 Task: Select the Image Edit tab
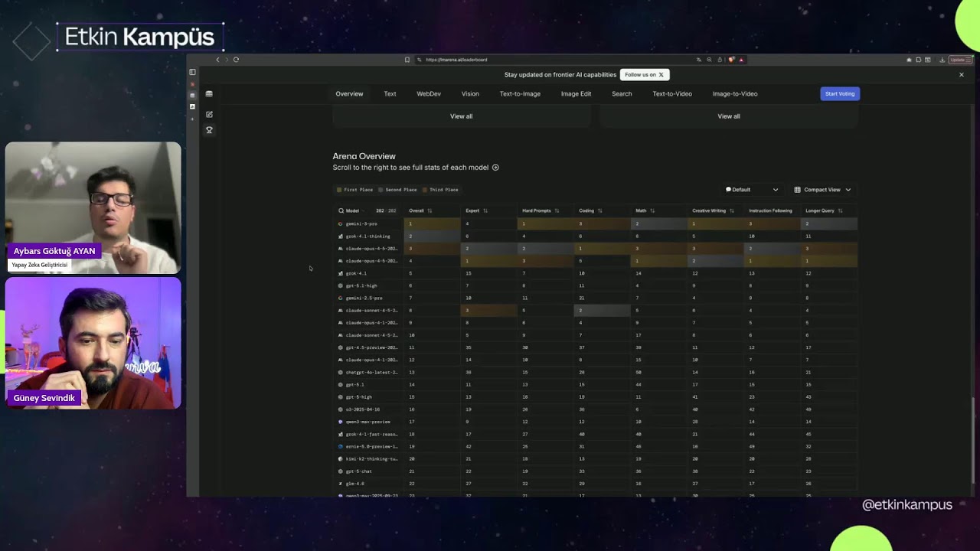[576, 94]
